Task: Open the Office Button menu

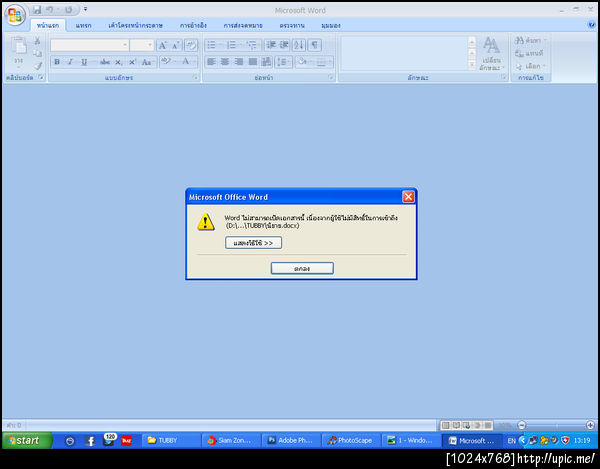Action: coord(15,15)
